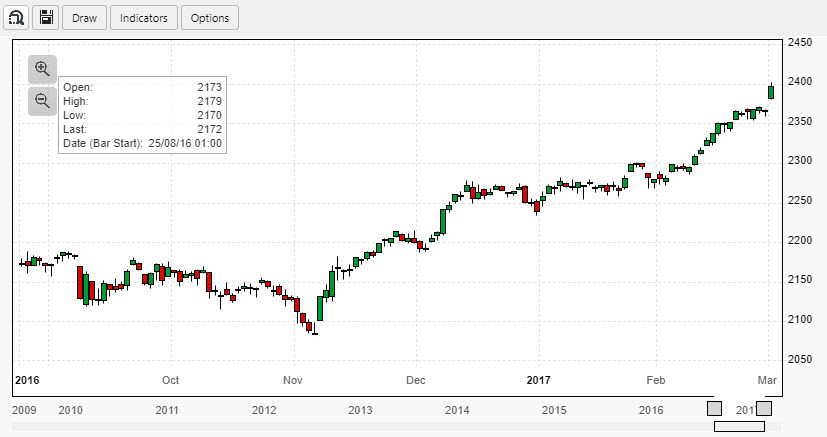Viewport: 827px width, 437px height.
Task: Click the Open/High/Low/Last info box
Action: (x=142, y=115)
